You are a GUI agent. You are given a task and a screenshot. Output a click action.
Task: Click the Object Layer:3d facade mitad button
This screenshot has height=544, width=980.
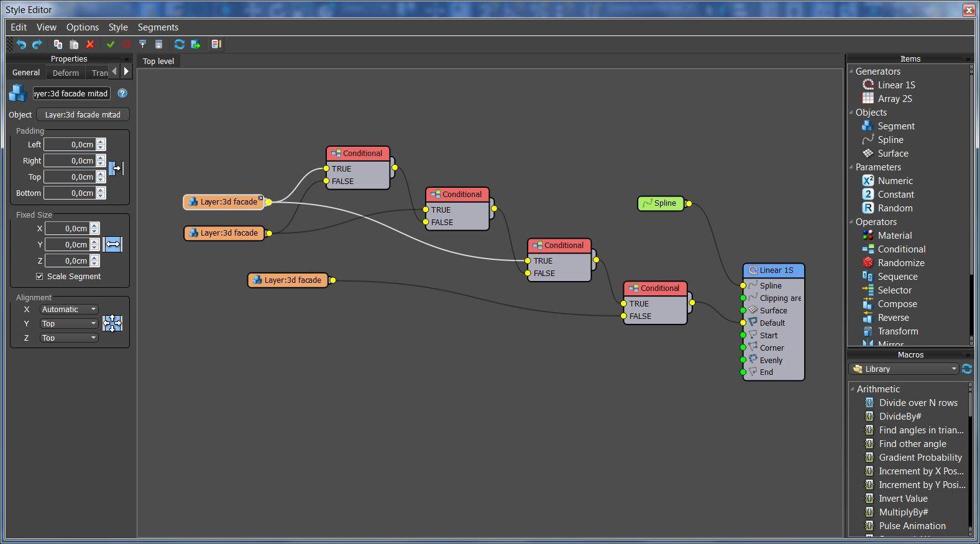click(x=83, y=114)
